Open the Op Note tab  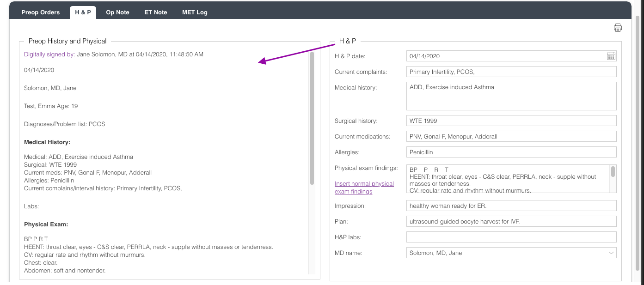click(117, 12)
